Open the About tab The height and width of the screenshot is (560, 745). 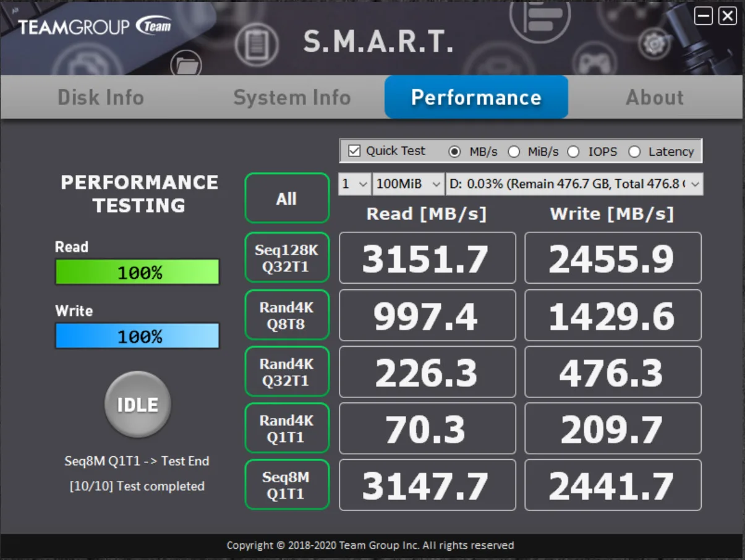pos(655,97)
